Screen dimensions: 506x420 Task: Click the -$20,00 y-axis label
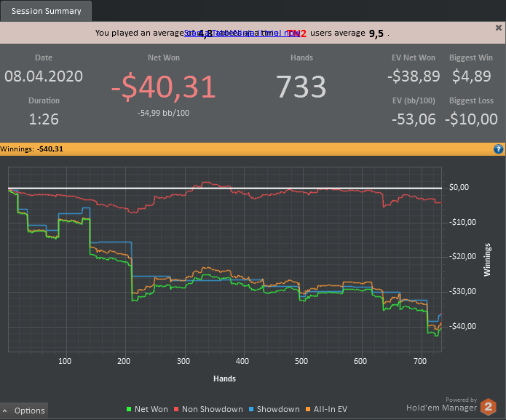pos(462,256)
